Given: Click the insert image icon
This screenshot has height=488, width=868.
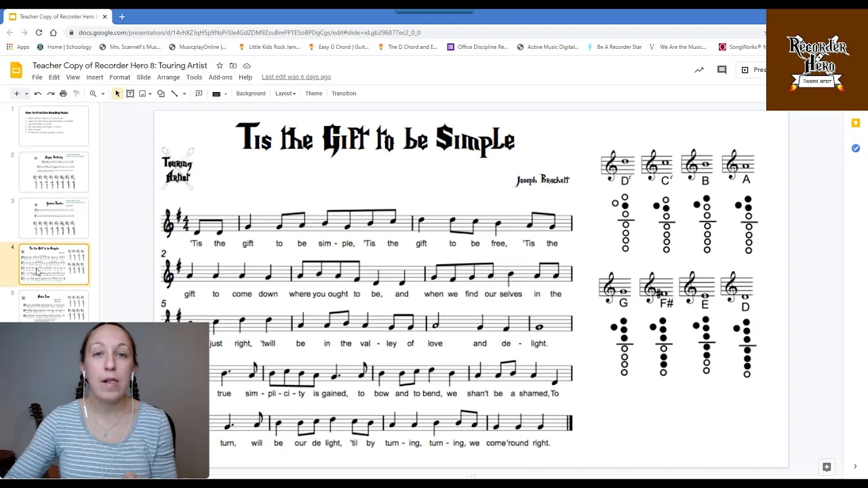Looking at the screenshot, I should click(x=142, y=94).
